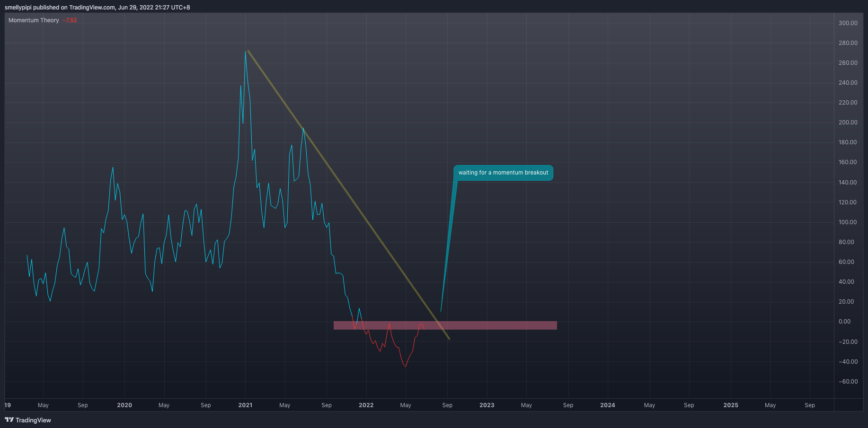Click the 2022 label on time axis
Image resolution: width=868 pixels, height=428 pixels.
pyautogui.click(x=366, y=405)
